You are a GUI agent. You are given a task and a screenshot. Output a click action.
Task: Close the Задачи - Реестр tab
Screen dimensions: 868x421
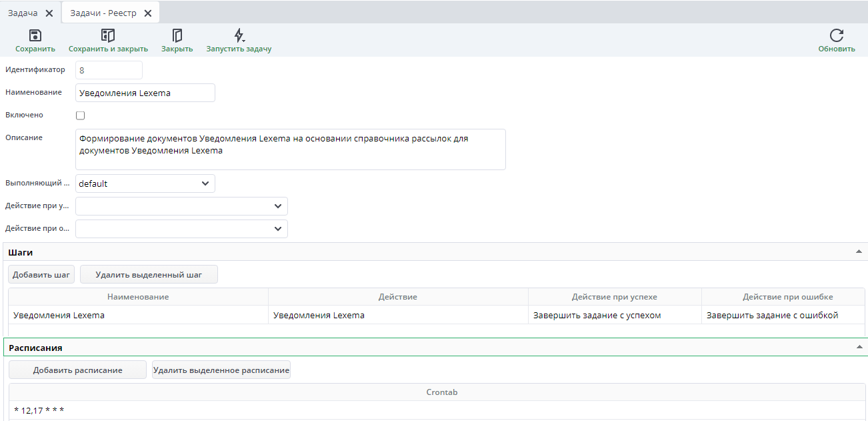[147, 13]
